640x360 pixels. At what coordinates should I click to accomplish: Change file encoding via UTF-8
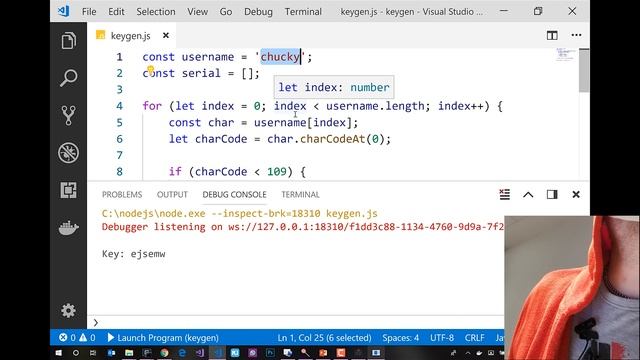tap(442, 338)
